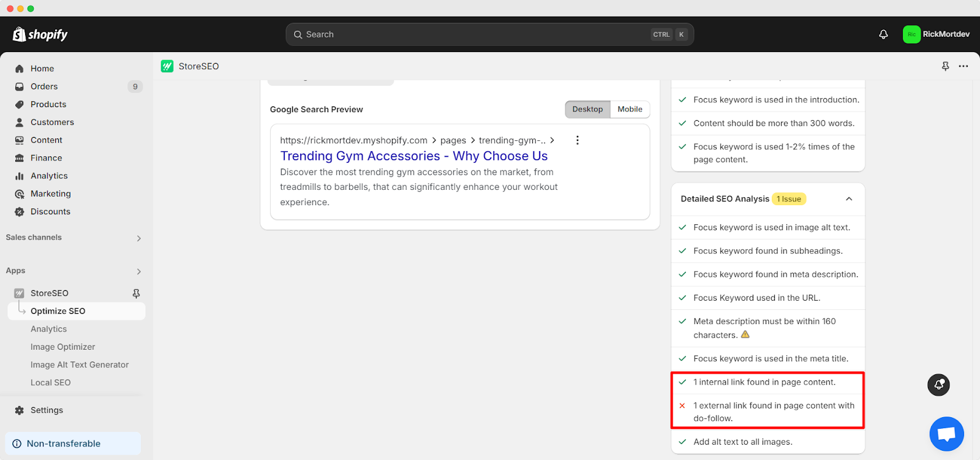Click '1 internal link found in page content.'
Viewport: 980px width, 460px height.
tap(764, 382)
